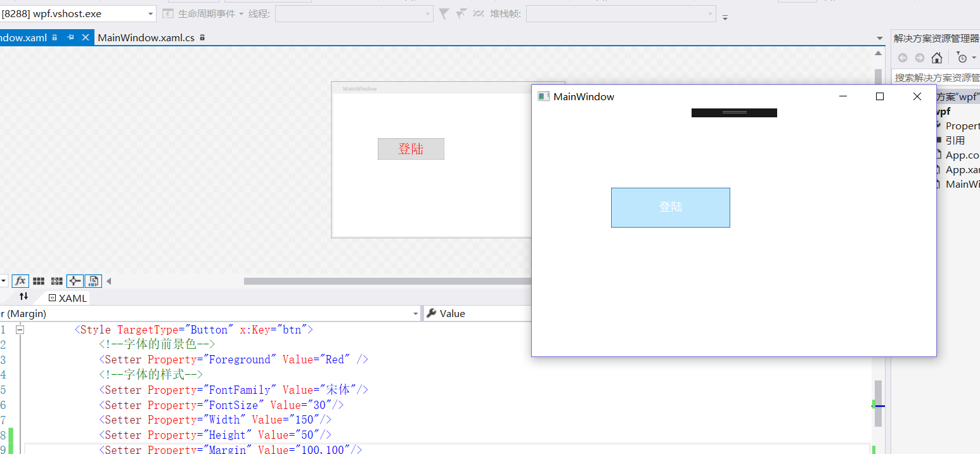Click the Margin Value="100,100" line

(230, 450)
